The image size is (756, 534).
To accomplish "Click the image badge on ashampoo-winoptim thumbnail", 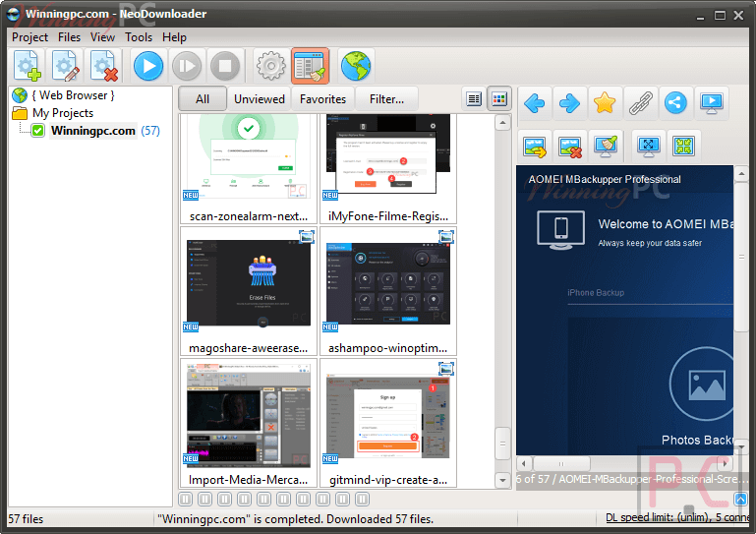I will coord(446,237).
